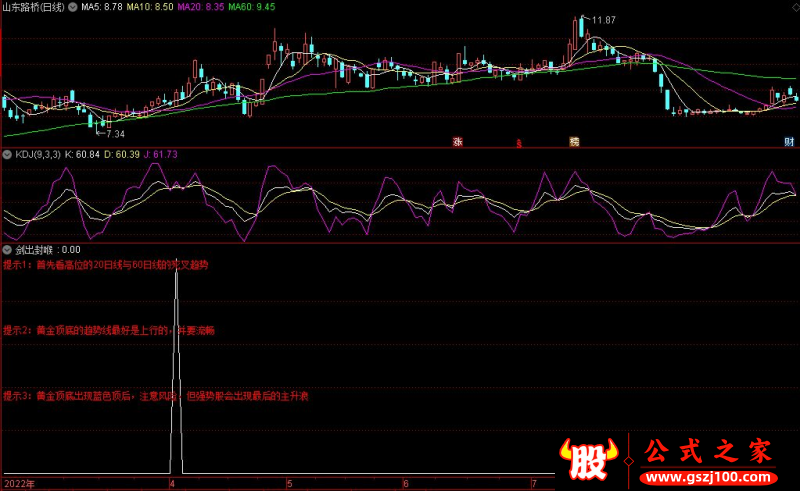Viewport: 800px width, 491px height.
Task: Click month 5 marker on time axis
Action: point(289,483)
